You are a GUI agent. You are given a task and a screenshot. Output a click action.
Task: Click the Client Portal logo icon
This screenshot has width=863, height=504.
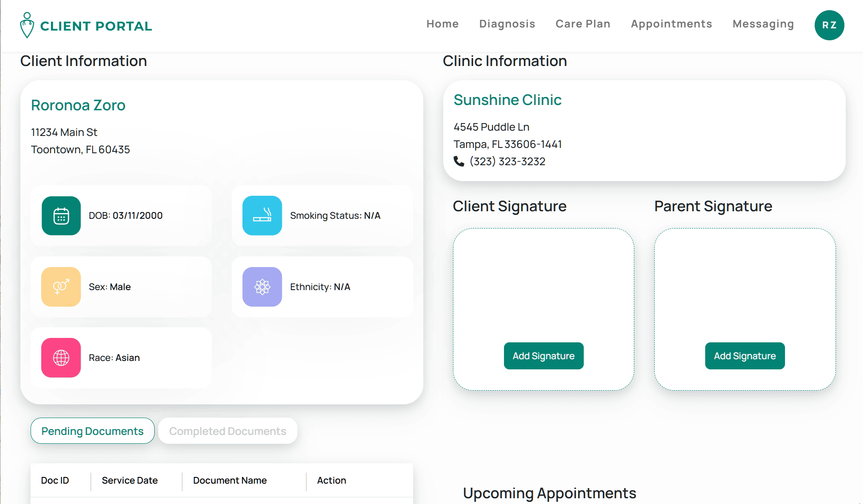[x=27, y=25]
